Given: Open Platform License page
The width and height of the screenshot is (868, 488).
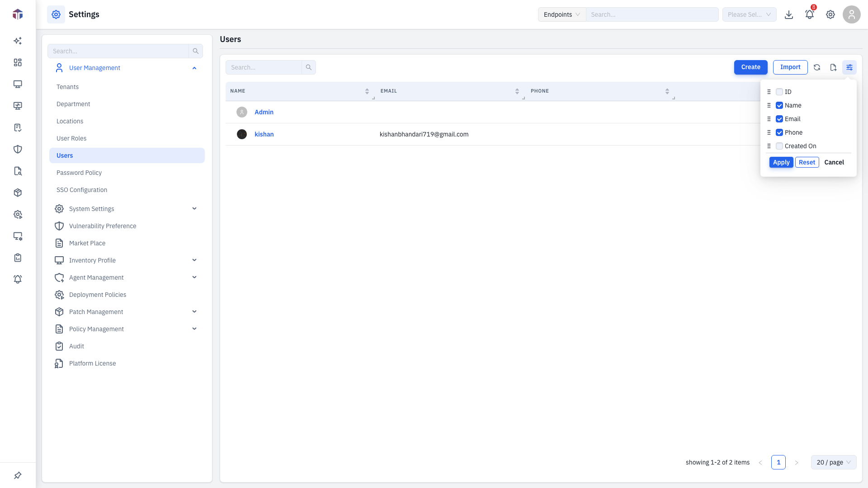Looking at the screenshot, I should point(93,363).
